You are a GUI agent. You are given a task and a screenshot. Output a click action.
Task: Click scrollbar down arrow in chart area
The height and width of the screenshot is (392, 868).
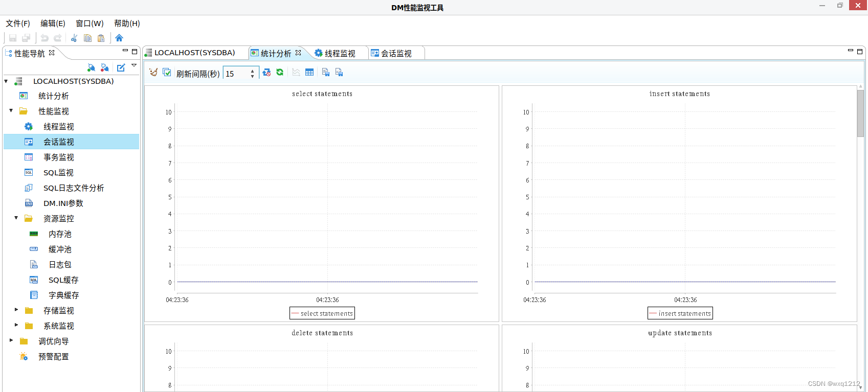860,388
